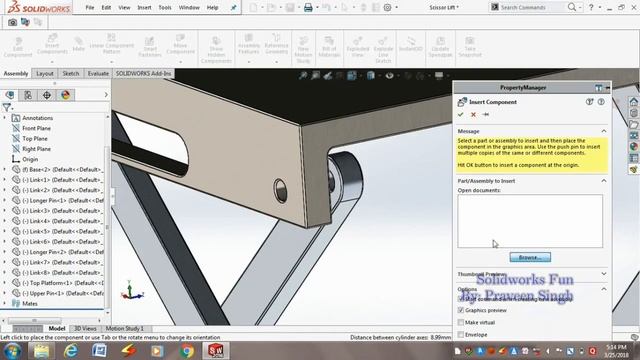Click the filter funnel icon
This screenshot has height=360, width=640.
(7, 108)
